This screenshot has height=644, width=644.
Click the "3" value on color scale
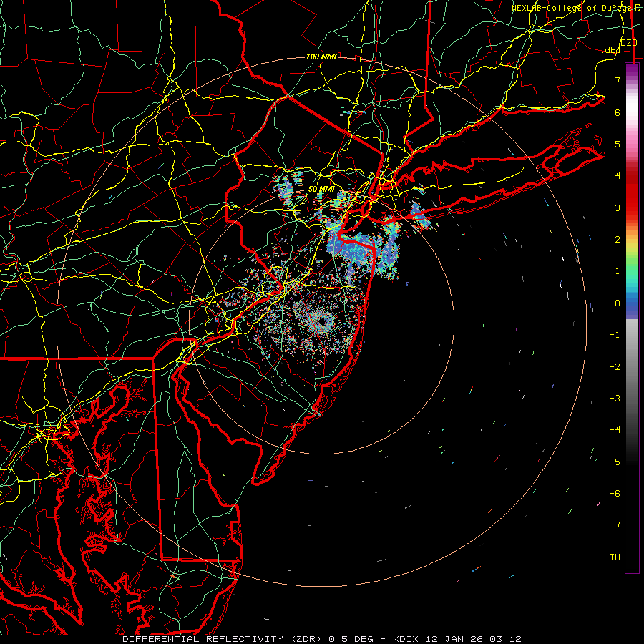[618, 208]
